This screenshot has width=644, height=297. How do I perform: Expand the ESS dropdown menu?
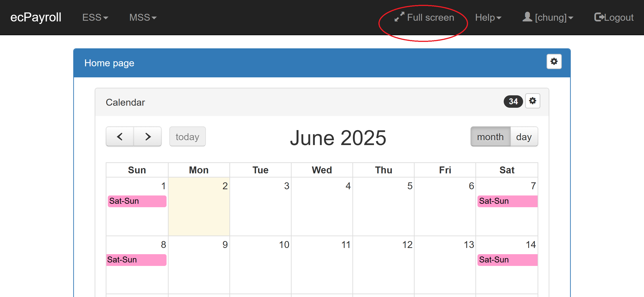(x=95, y=17)
